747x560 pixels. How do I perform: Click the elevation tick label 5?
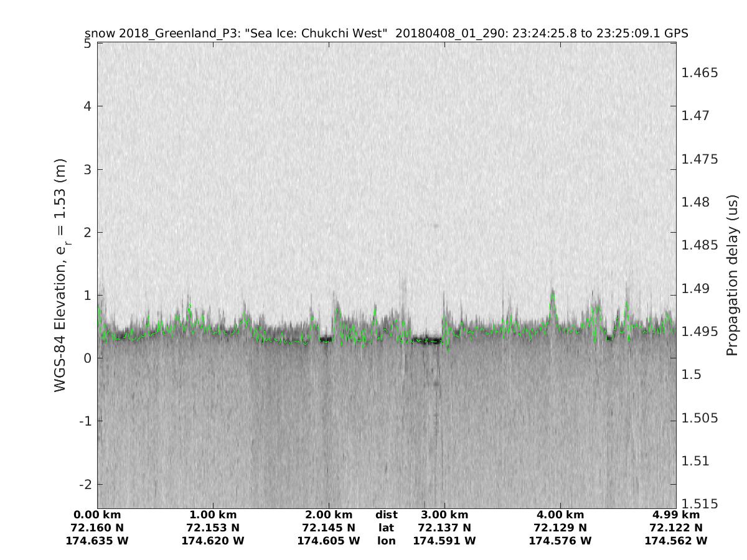pyautogui.click(x=88, y=44)
